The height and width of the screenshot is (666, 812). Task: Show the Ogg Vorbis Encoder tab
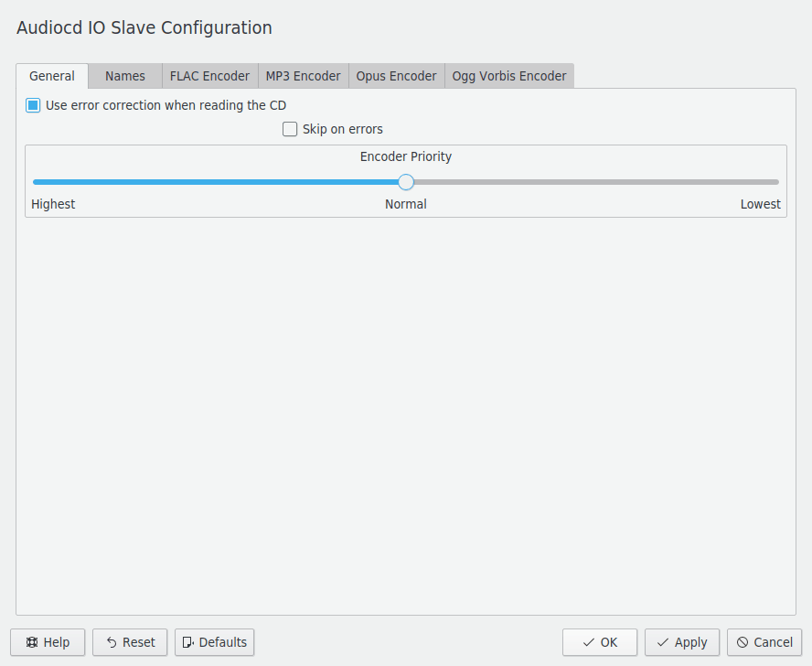(x=509, y=76)
